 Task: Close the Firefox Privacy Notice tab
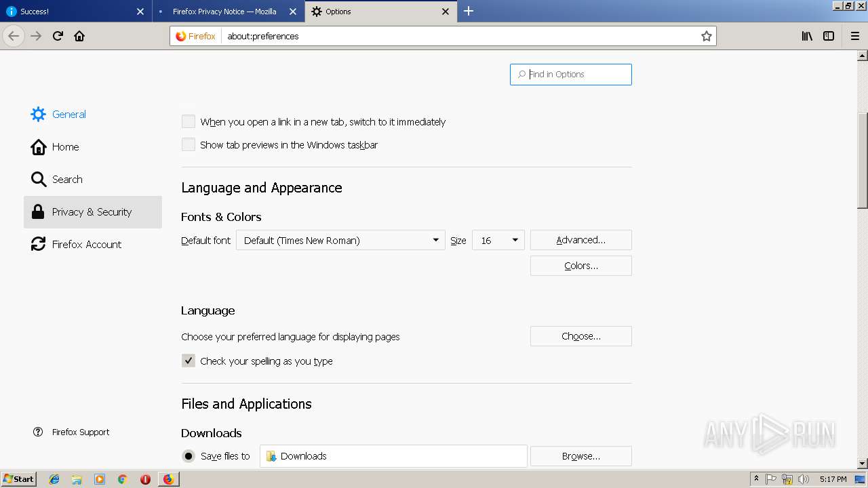tap(293, 12)
